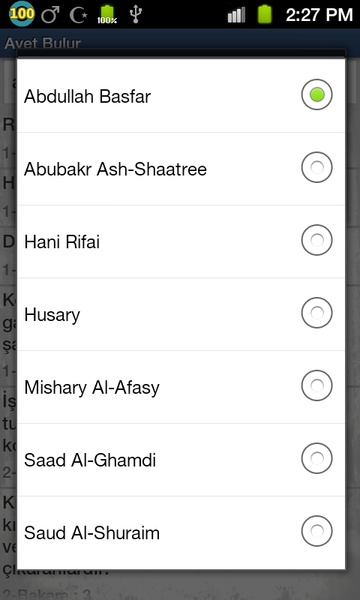Tap the male symbol status icon
Image resolution: width=360 pixels, height=600 pixels.
coord(50,15)
